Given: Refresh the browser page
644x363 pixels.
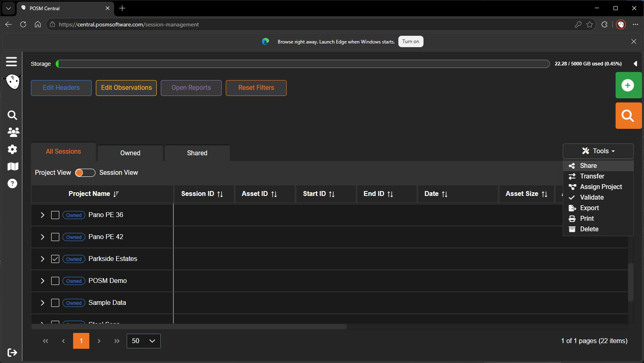Looking at the screenshot, I should 23,24.
